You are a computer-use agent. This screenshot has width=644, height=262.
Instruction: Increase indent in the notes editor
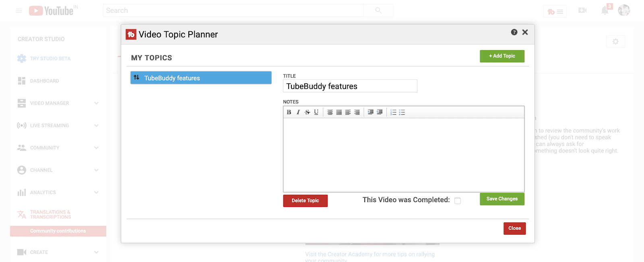tap(371, 112)
